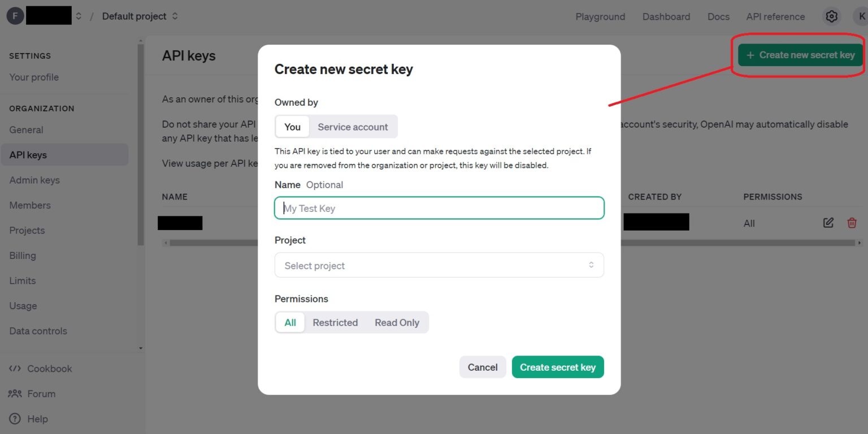This screenshot has width=868, height=434.
Task: Set permissions to Restricted
Action: click(335, 322)
